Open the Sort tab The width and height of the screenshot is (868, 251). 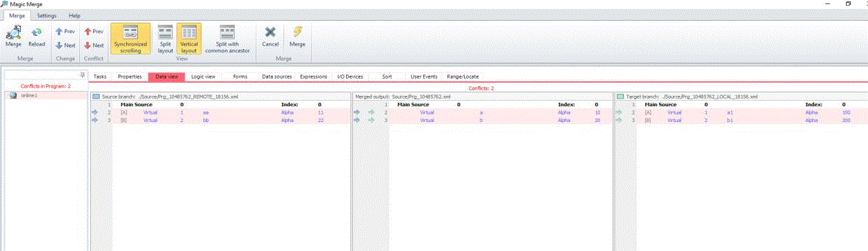[387, 77]
